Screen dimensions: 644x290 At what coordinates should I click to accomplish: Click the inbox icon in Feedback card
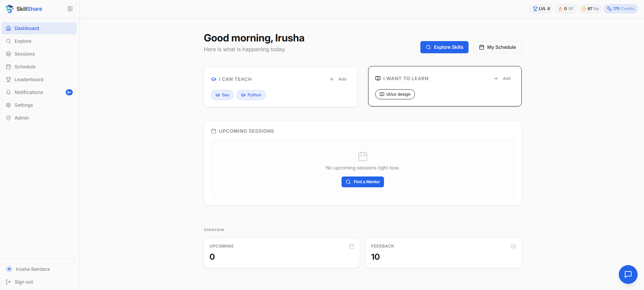click(x=513, y=246)
